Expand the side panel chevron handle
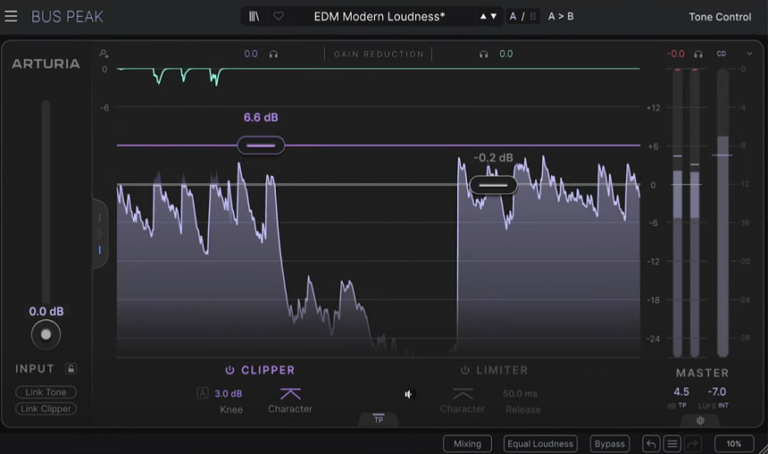 100,234
